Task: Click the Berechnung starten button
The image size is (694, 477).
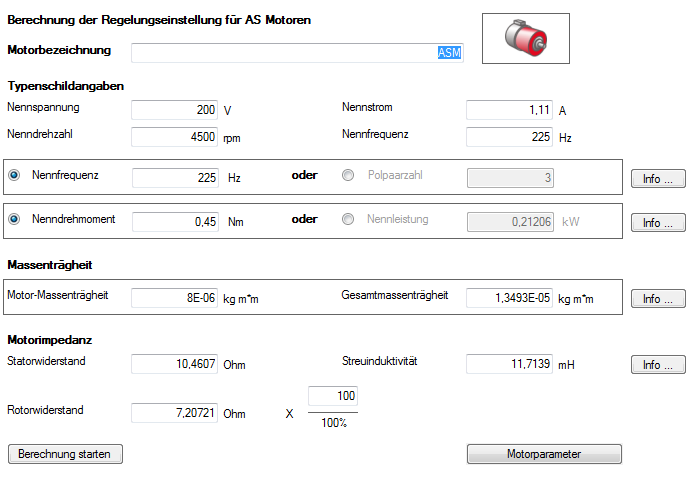Action: pyautogui.click(x=64, y=454)
